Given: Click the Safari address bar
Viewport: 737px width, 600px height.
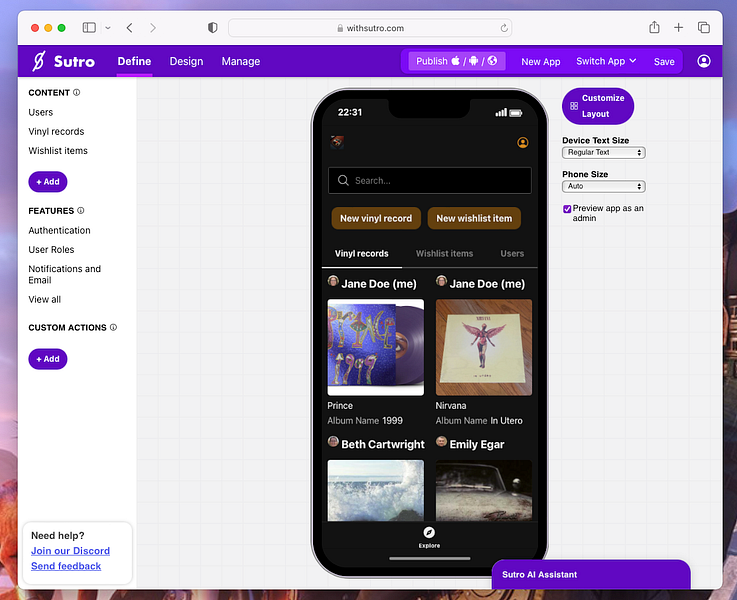Looking at the screenshot, I should coord(370,28).
